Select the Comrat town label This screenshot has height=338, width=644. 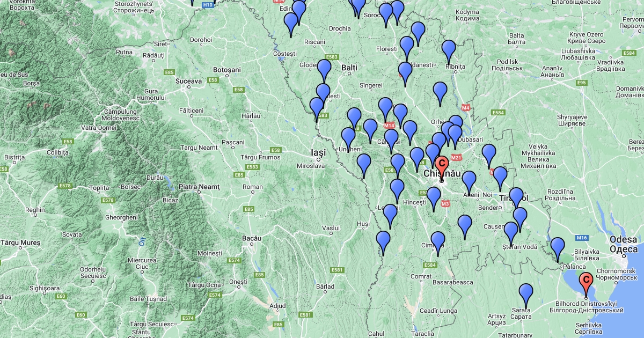point(420,276)
